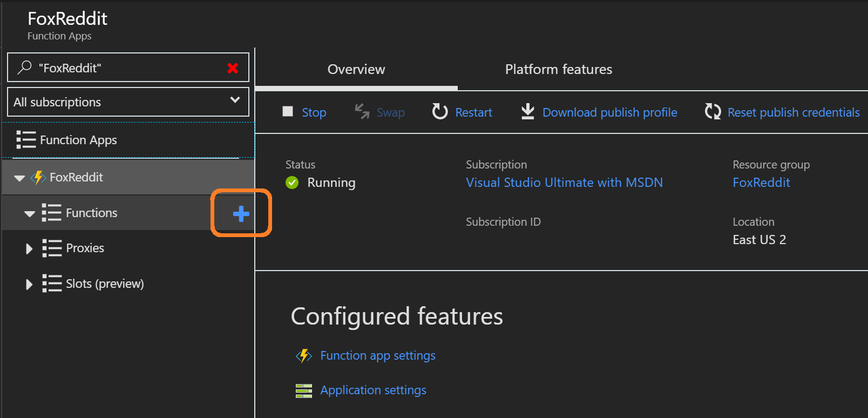Clear the search with the red X icon
This screenshot has height=418, width=868.
tap(233, 68)
